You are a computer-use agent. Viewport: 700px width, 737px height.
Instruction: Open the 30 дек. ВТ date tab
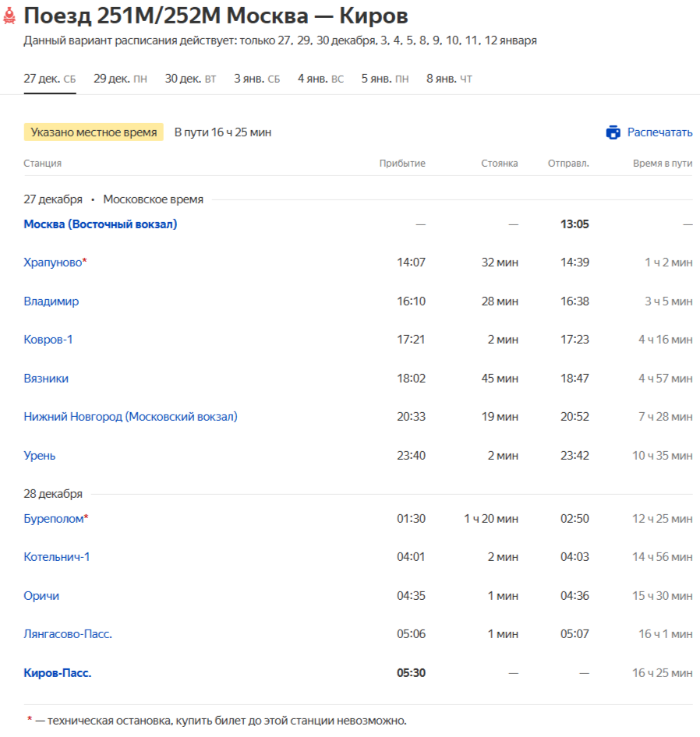pyautogui.click(x=190, y=79)
